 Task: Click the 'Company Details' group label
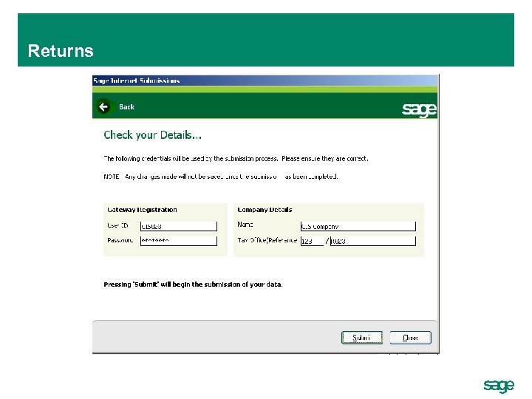pos(265,210)
